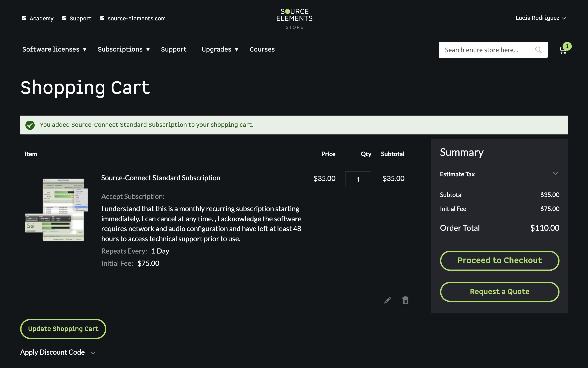The image size is (588, 368).
Task: Open the shopping cart icon
Action: tap(562, 50)
